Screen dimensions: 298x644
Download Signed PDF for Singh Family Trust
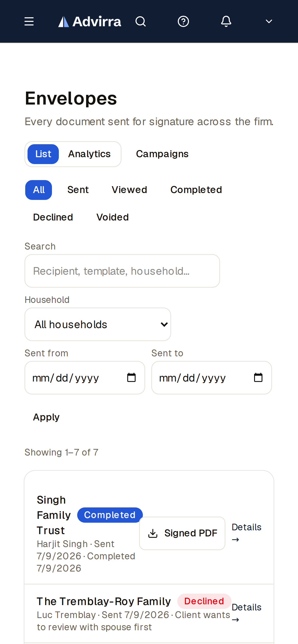pos(182,533)
